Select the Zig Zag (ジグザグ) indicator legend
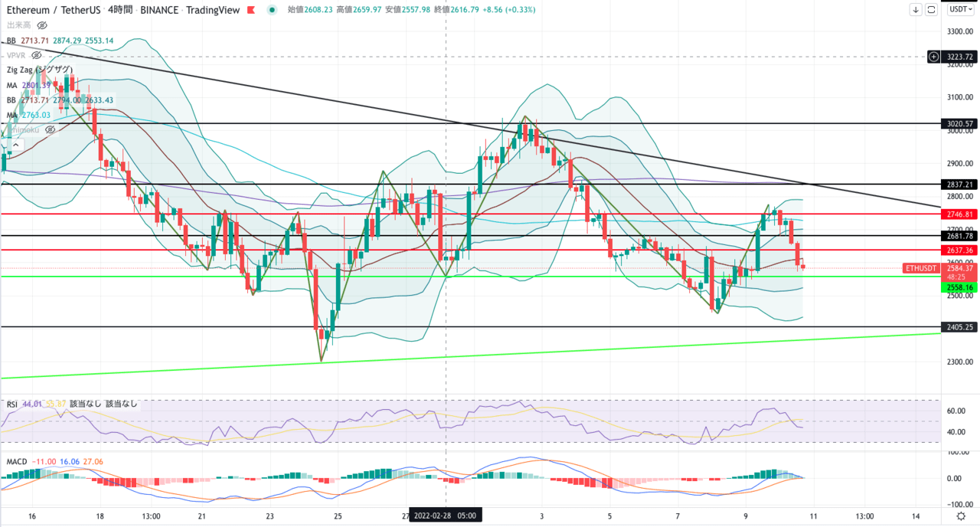980x527 pixels. click(41, 70)
